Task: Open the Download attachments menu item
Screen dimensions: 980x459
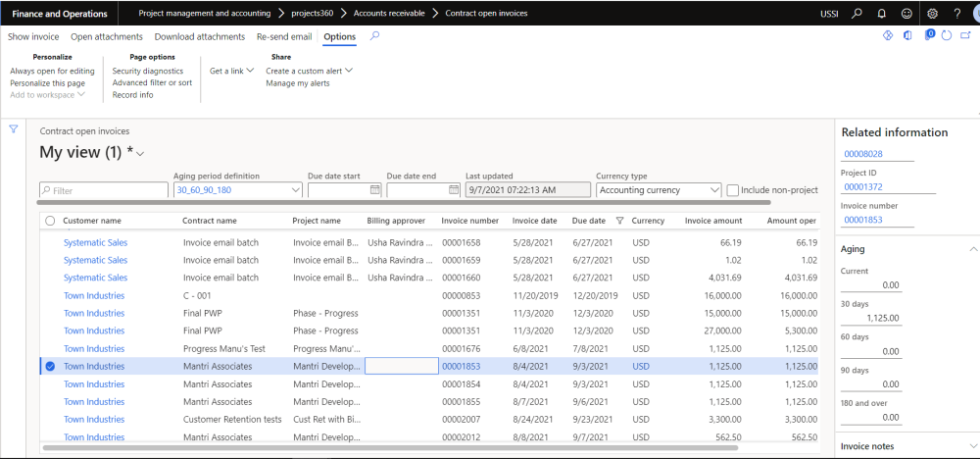Action: coord(200,36)
